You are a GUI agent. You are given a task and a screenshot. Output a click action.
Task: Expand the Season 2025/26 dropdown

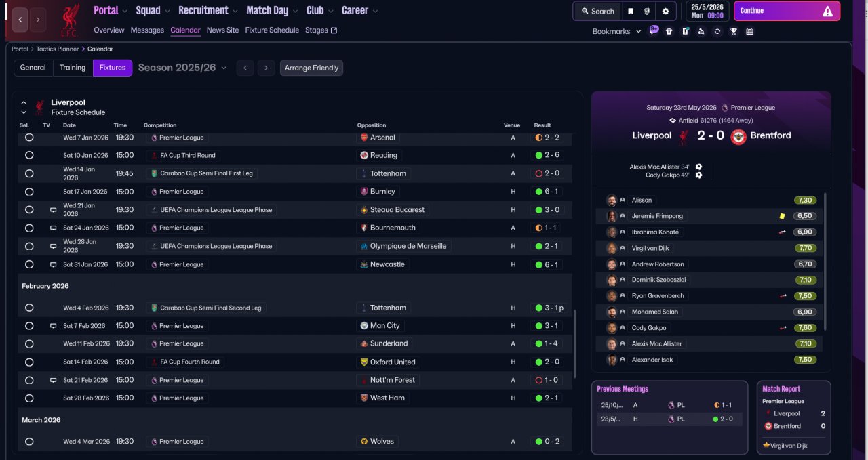pos(182,68)
